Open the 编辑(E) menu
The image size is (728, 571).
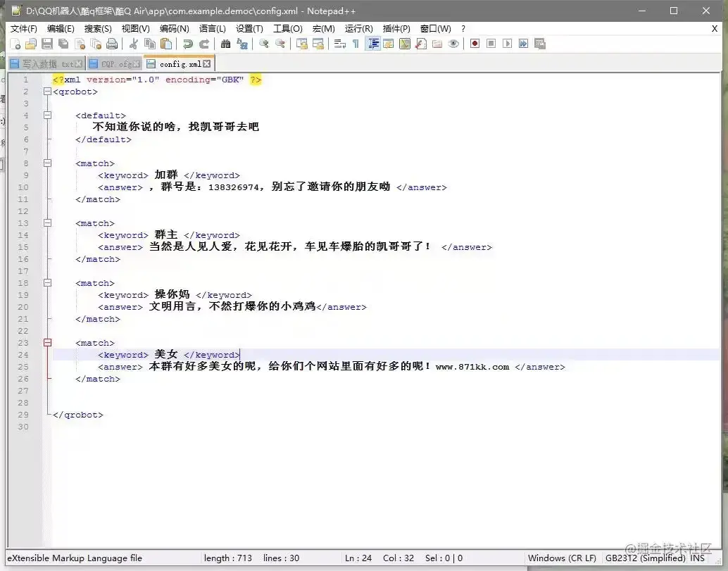(61, 29)
